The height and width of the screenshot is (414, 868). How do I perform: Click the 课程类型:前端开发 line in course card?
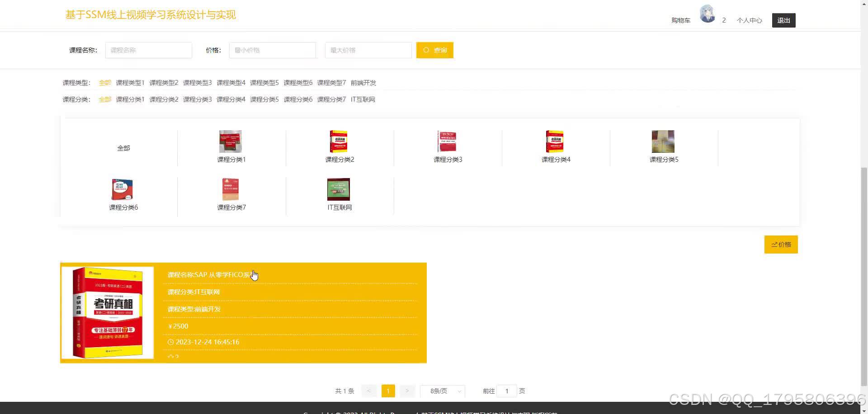(x=194, y=309)
